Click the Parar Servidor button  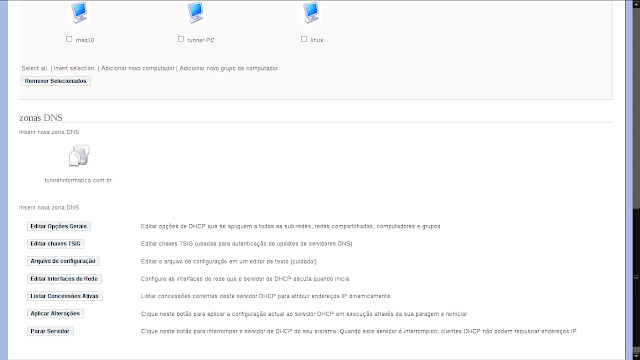click(x=50, y=331)
